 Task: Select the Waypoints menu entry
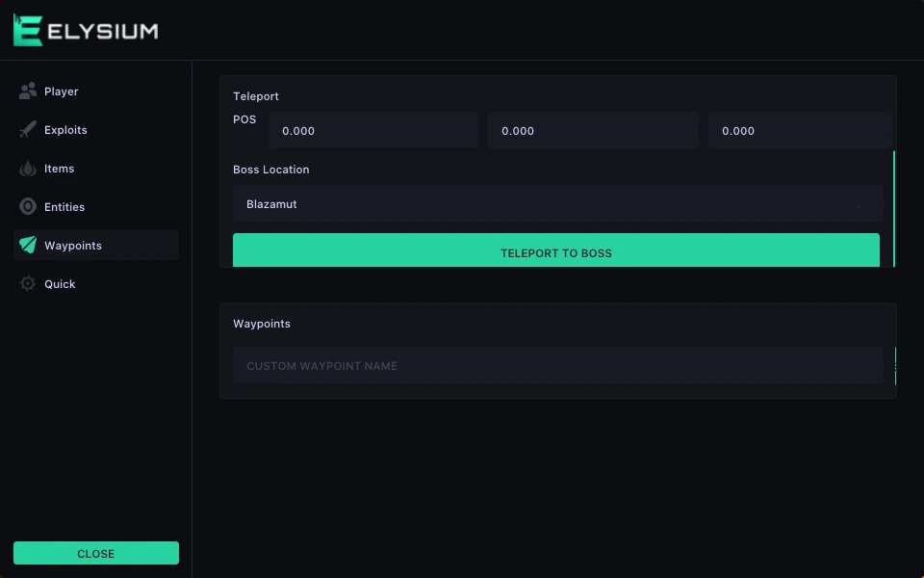click(x=96, y=246)
